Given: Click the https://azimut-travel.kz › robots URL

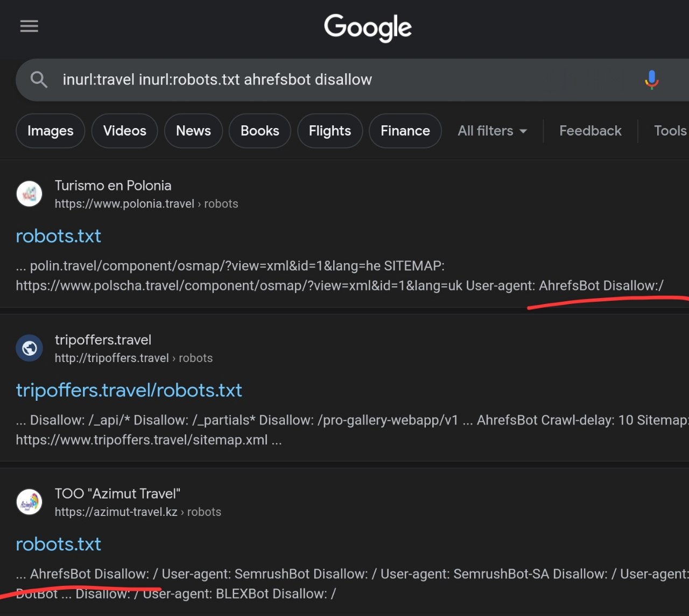Looking at the screenshot, I should (x=138, y=512).
